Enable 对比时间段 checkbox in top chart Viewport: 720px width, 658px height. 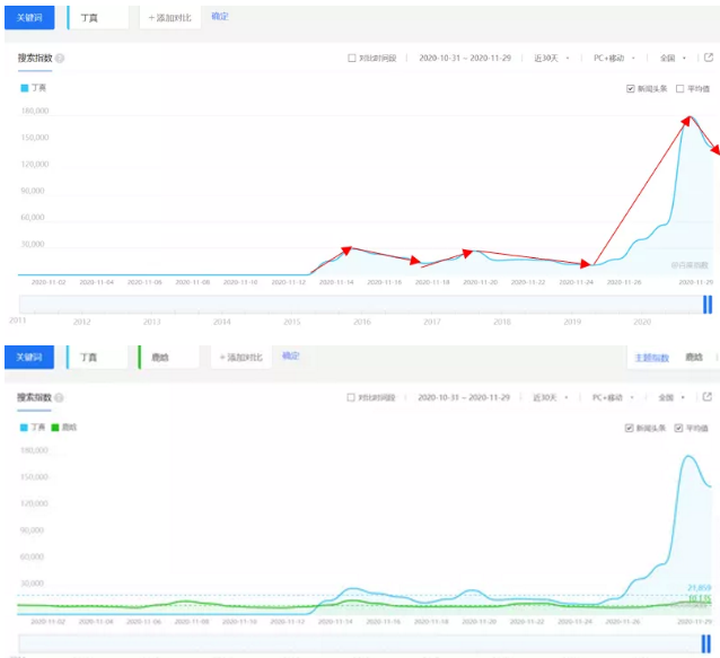pos(352,58)
